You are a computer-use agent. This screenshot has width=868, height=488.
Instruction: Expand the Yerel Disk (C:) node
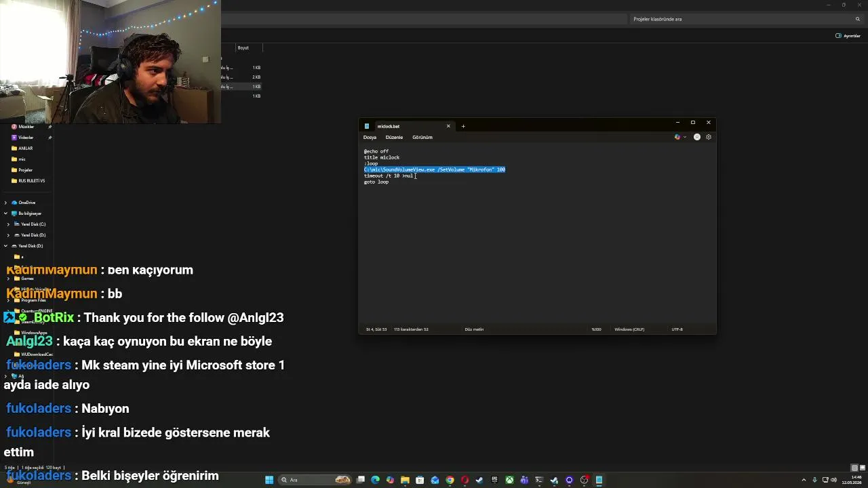click(8, 224)
